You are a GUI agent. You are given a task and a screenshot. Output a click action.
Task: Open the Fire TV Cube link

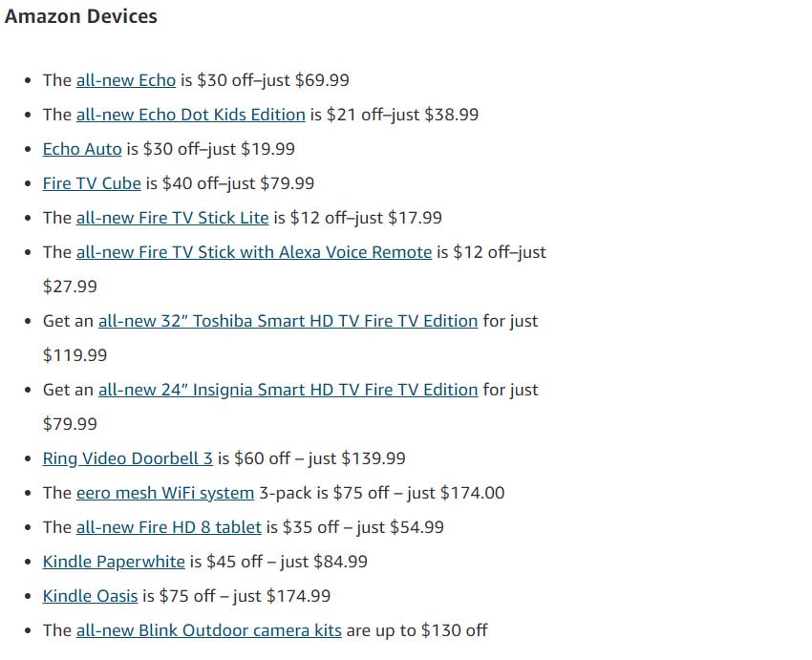tap(92, 183)
